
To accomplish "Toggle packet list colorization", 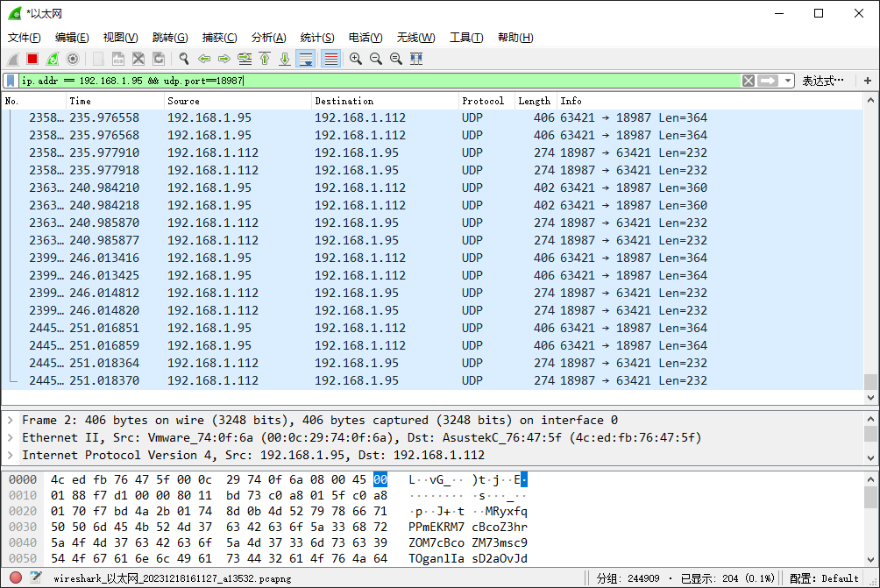I will tap(331, 59).
